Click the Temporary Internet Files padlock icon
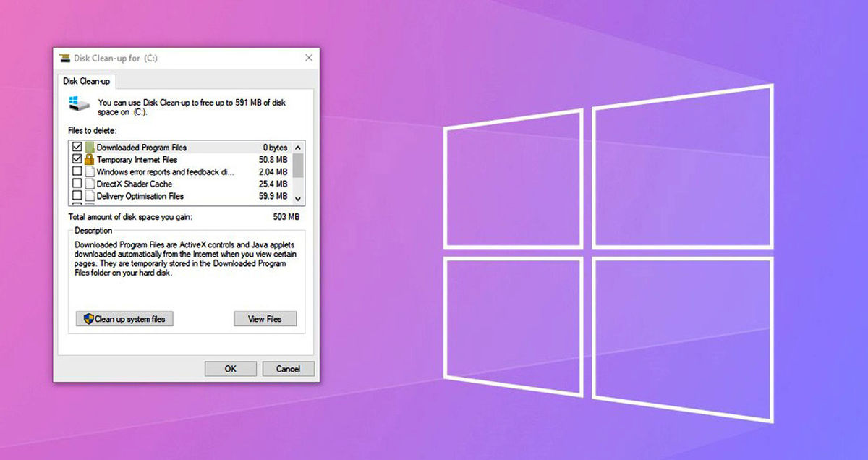The height and width of the screenshot is (460, 868). (90, 160)
